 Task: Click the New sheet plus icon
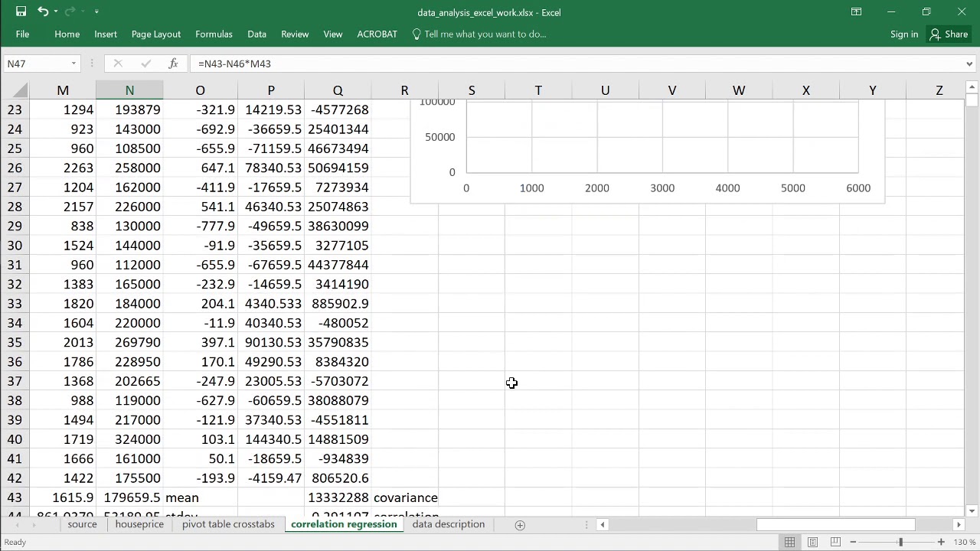click(520, 525)
